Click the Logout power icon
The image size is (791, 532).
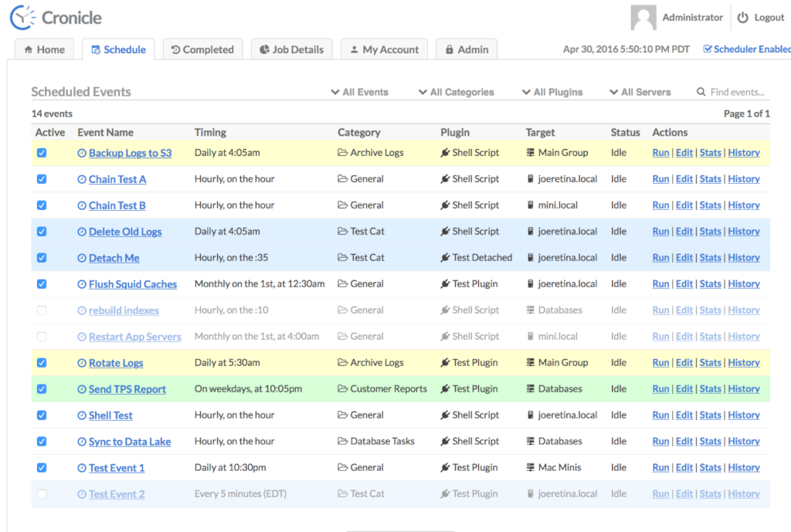(742, 18)
